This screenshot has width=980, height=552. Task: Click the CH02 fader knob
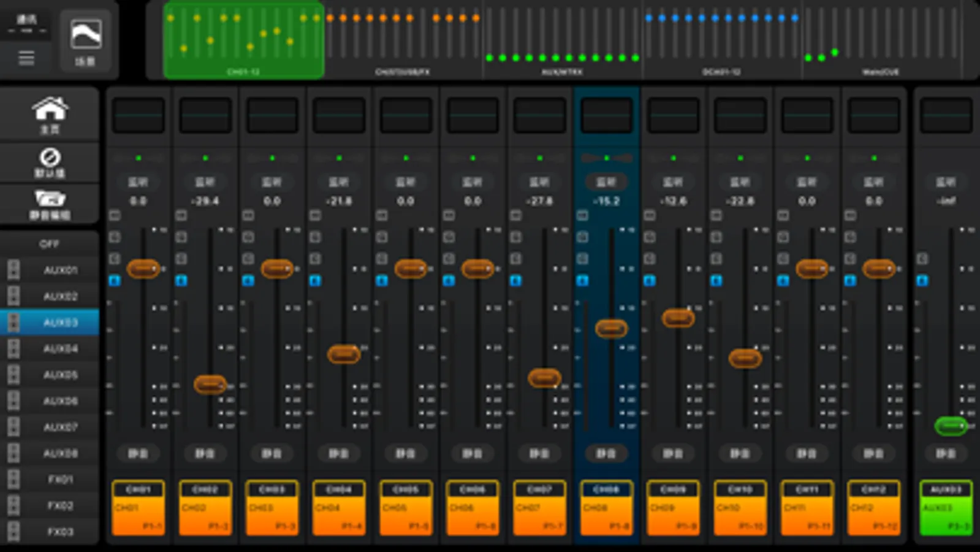pos(210,385)
